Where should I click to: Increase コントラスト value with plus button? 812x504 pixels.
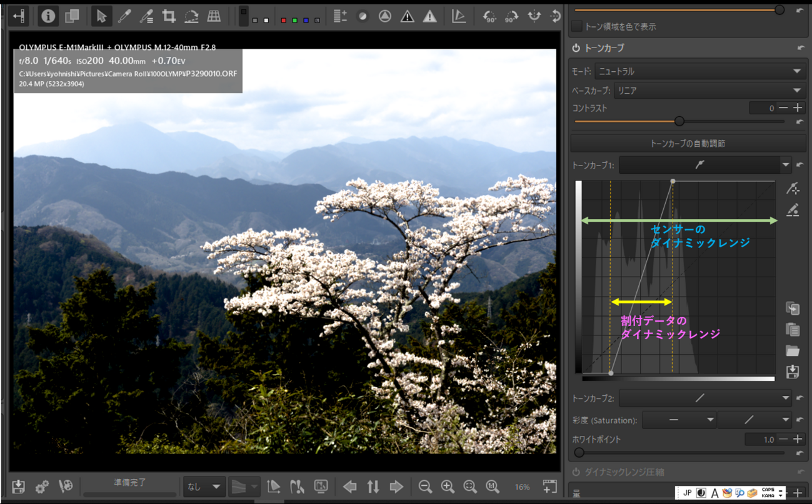pyautogui.click(x=798, y=108)
